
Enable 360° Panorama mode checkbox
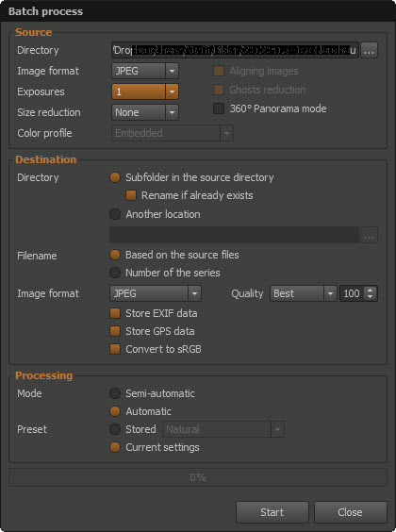coord(219,108)
